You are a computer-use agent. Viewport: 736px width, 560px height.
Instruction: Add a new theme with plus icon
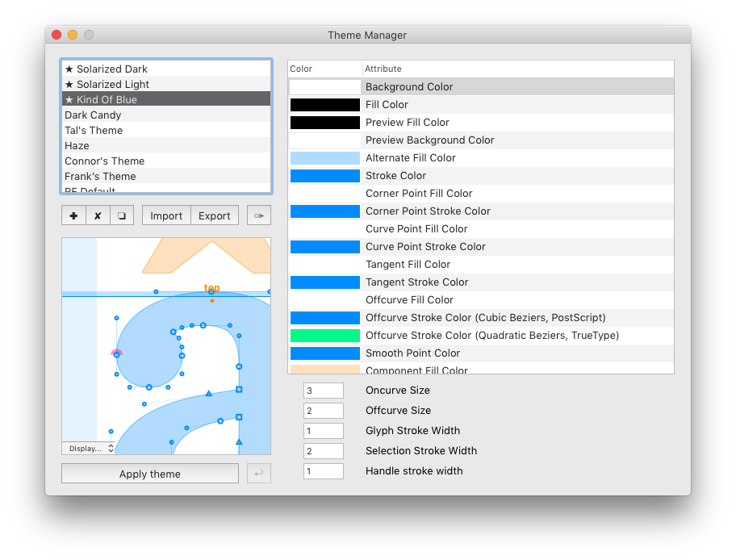pos(73,215)
